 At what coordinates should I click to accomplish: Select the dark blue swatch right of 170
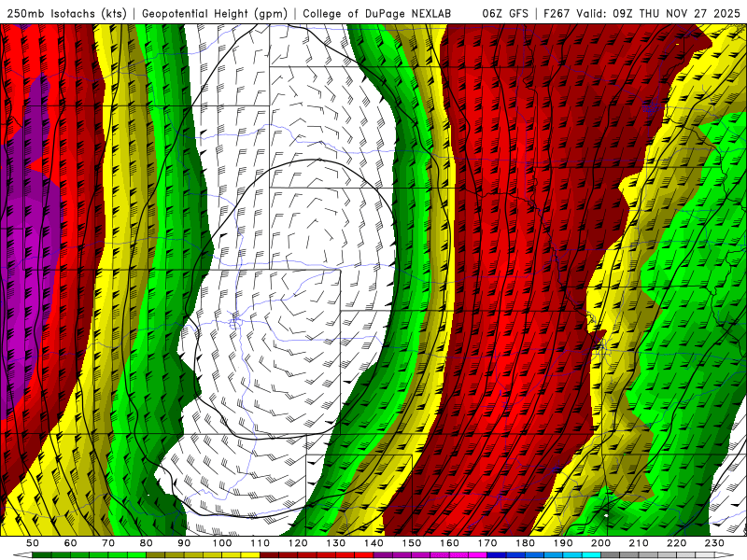(497, 555)
